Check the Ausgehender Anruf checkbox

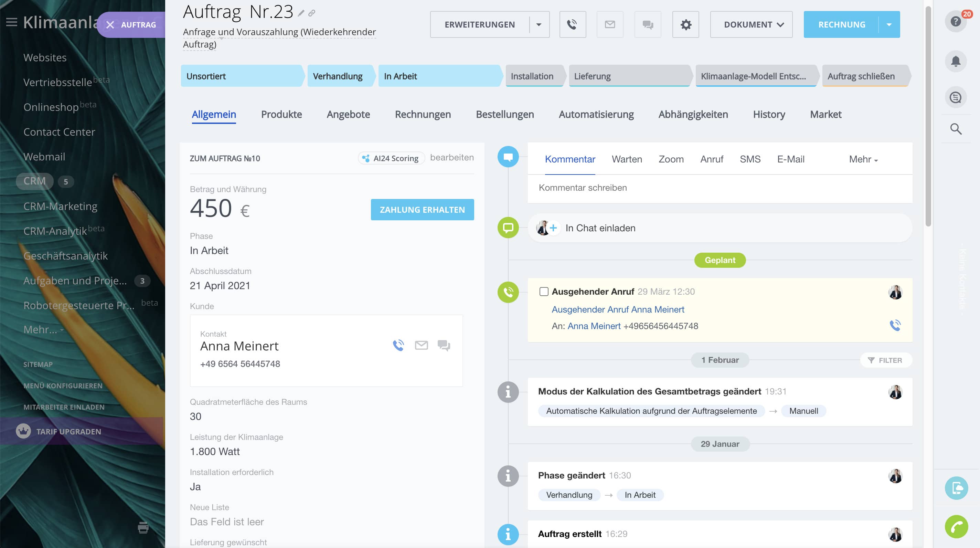(x=544, y=292)
